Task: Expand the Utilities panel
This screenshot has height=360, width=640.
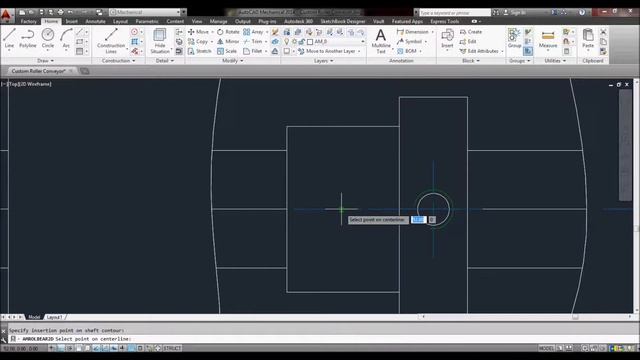Action: (x=555, y=61)
